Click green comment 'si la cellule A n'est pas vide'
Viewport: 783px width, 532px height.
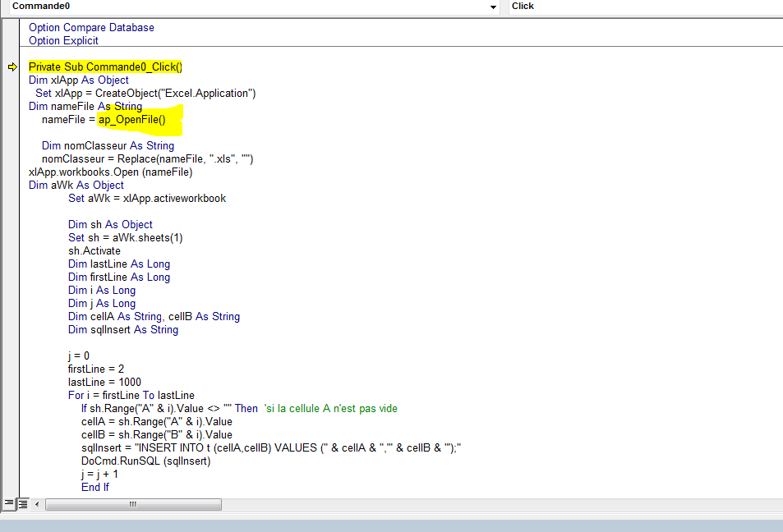(330, 408)
